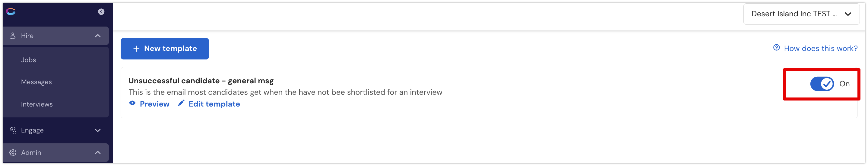Screen dimensions: 868x166
Task: Collapse the sidebar with arrow icon
Action: point(101,12)
